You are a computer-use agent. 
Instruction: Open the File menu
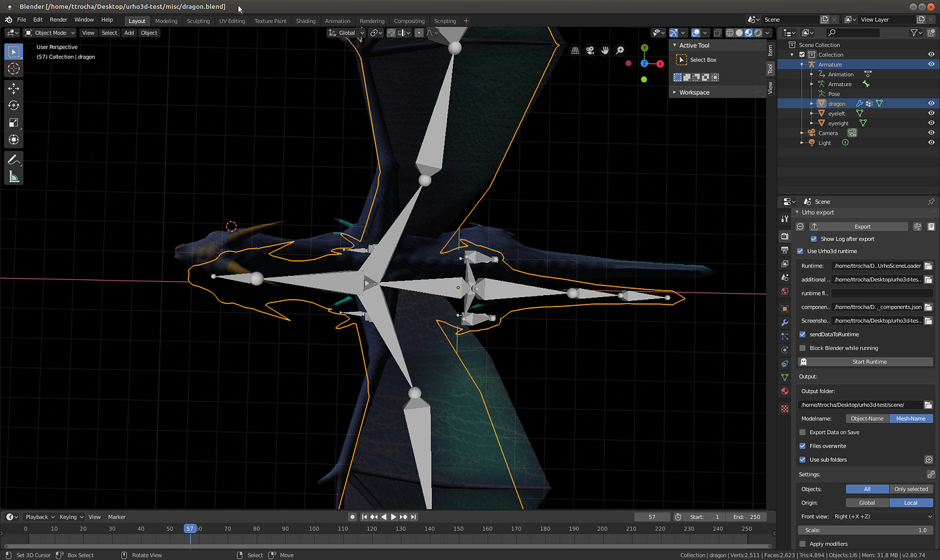pyautogui.click(x=22, y=20)
